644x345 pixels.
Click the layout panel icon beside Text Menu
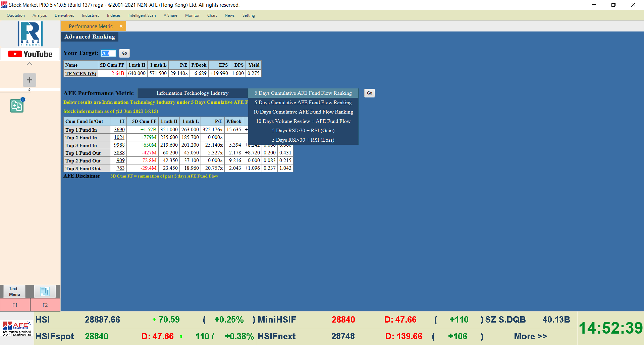(45, 291)
